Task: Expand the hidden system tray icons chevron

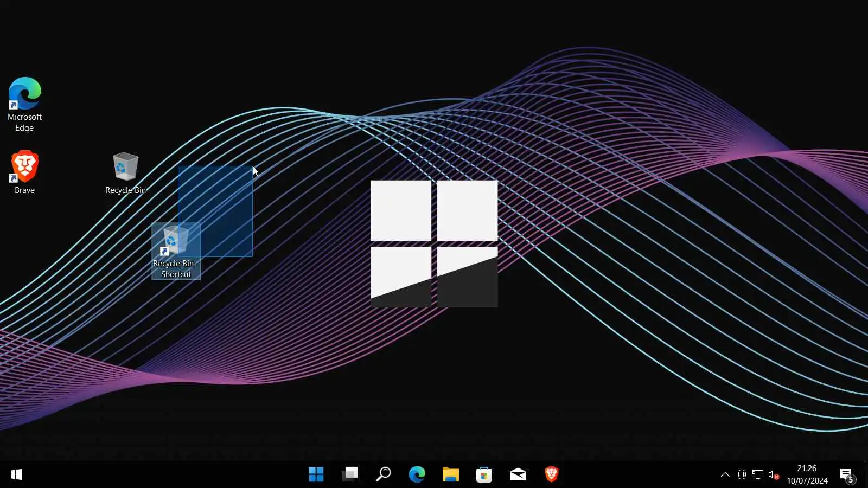Action: pos(725,474)
